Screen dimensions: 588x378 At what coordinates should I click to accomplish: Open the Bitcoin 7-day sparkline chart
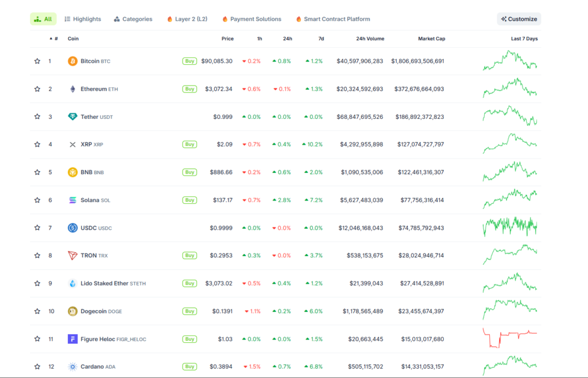click(x=510, y=61)
